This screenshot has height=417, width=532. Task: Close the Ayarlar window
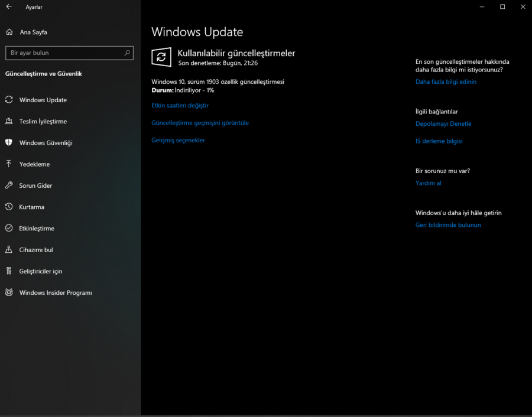coord(523,6)
